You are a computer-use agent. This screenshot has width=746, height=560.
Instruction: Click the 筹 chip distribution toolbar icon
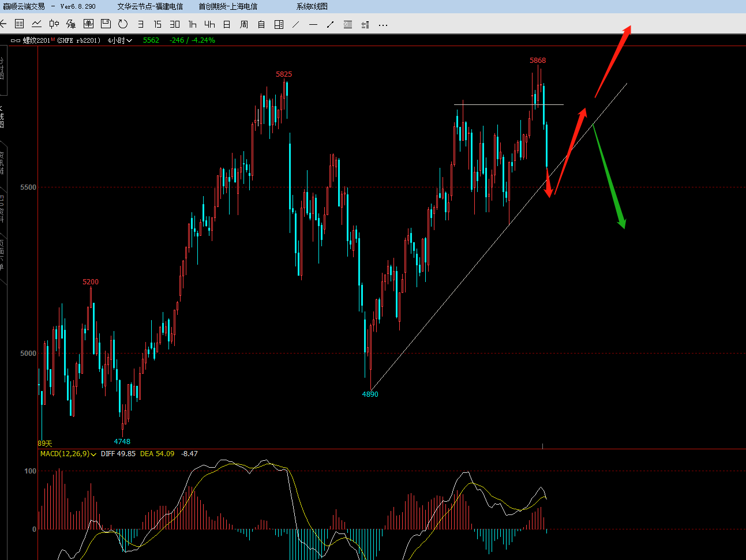point(71,24)
